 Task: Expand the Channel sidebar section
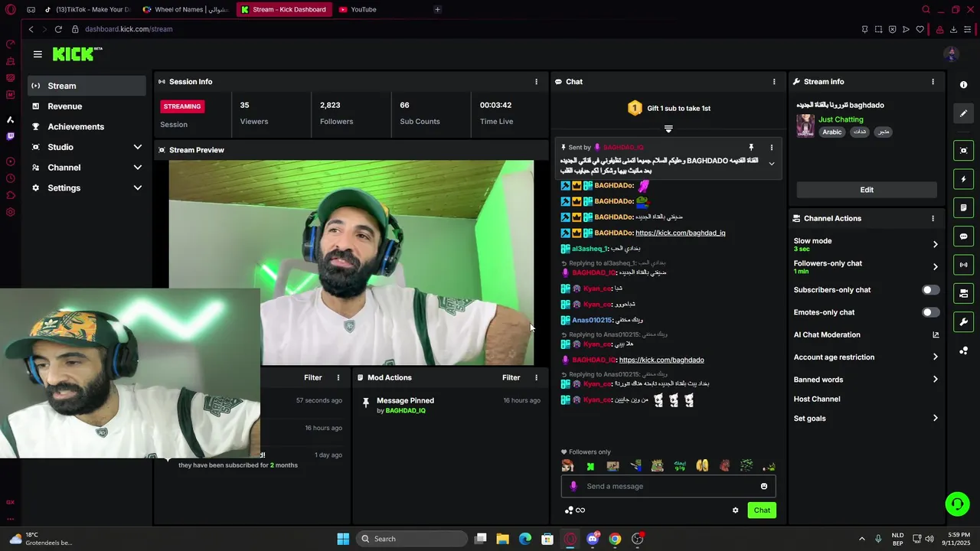[138, 168]
